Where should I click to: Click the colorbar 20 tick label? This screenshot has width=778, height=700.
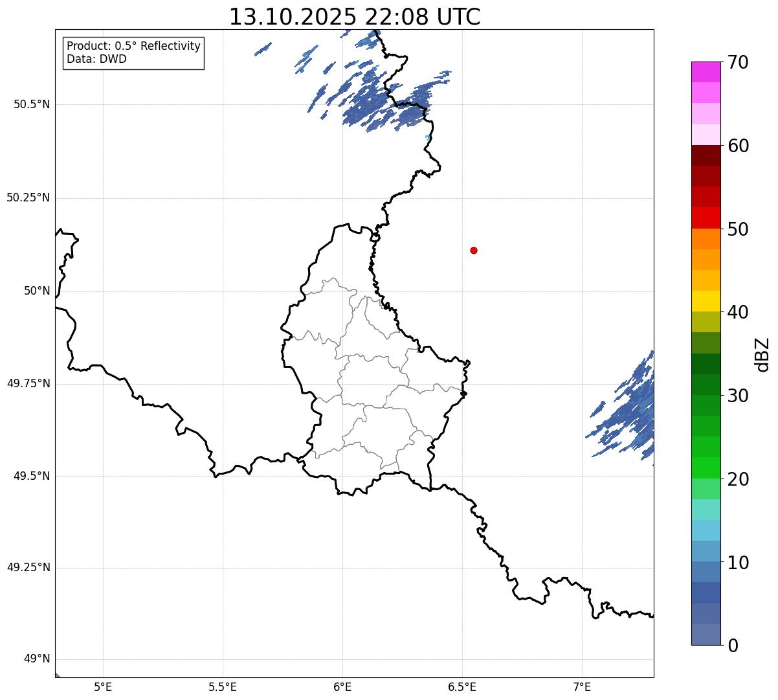pyautogui.click(x=738, y=479)
